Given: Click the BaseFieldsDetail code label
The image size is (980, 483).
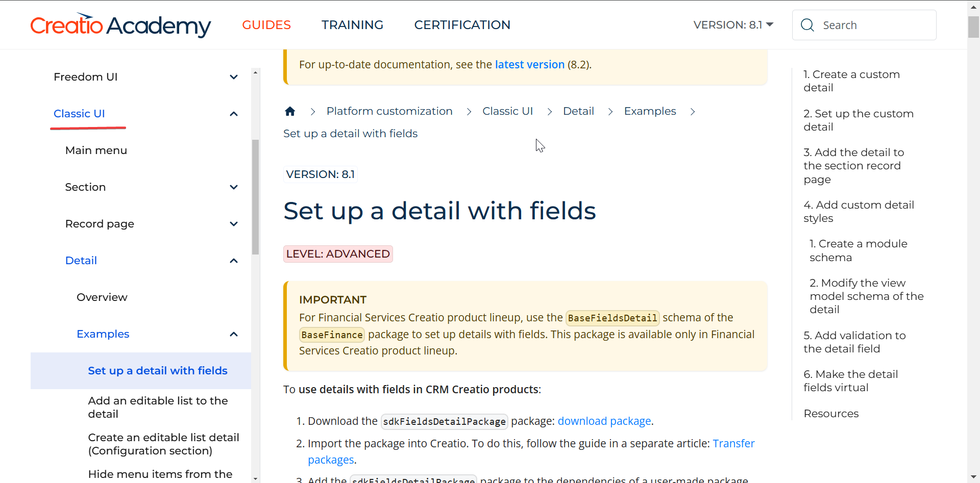Looking at the screenshot, I should pos(612,318).
